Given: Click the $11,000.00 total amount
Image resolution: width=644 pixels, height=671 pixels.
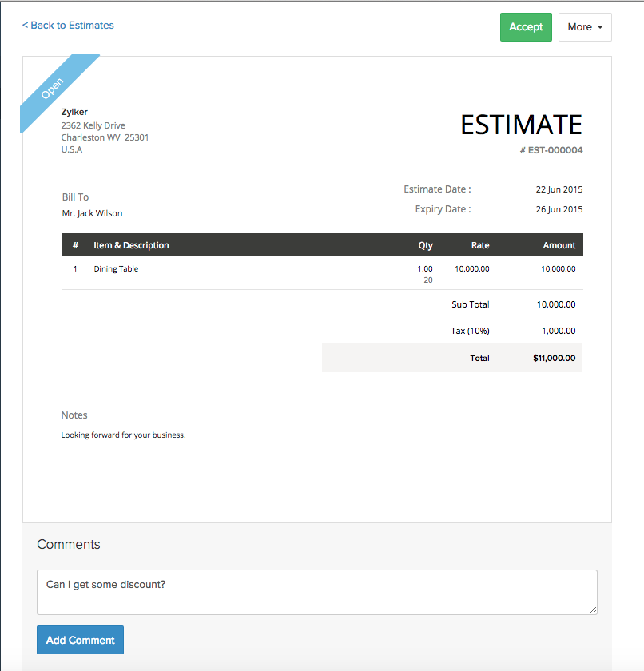Looking at the screenshot, I should click(x=554, y=358).
